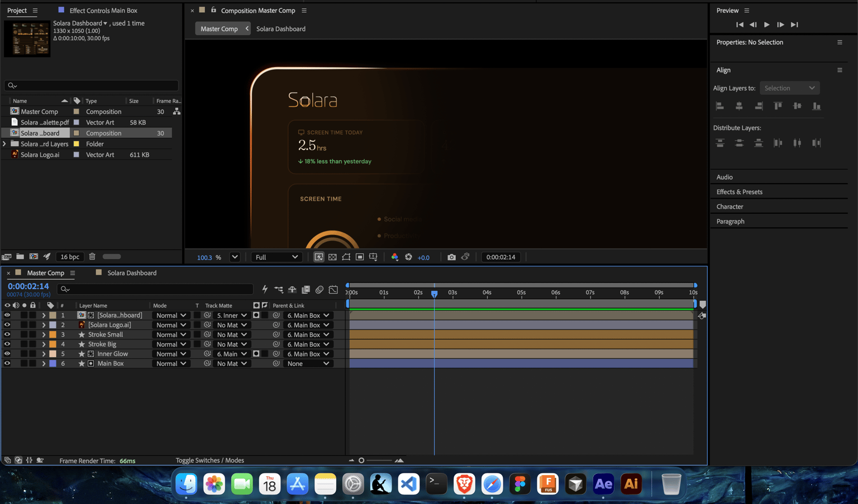
Task: Open the 16 bpc color depth setting
Action: [x=70, y=257]
